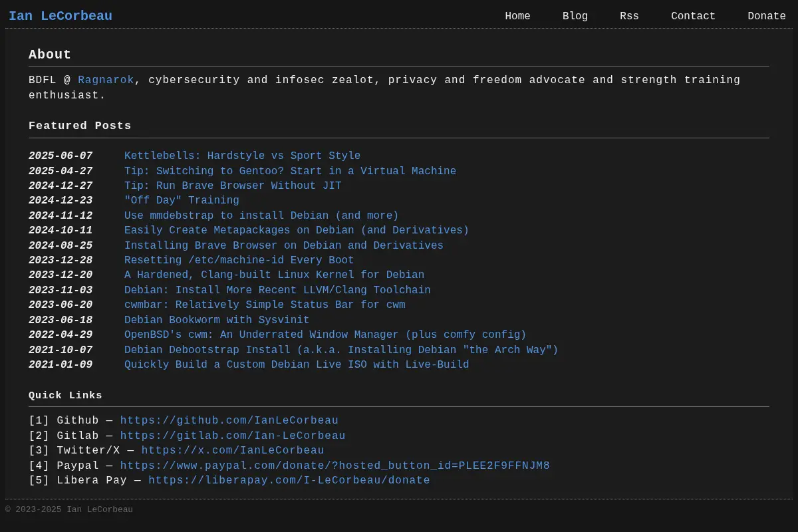
Task: View the Hardened Clang-built Linux Kernel post
Action: coord(274,275)
